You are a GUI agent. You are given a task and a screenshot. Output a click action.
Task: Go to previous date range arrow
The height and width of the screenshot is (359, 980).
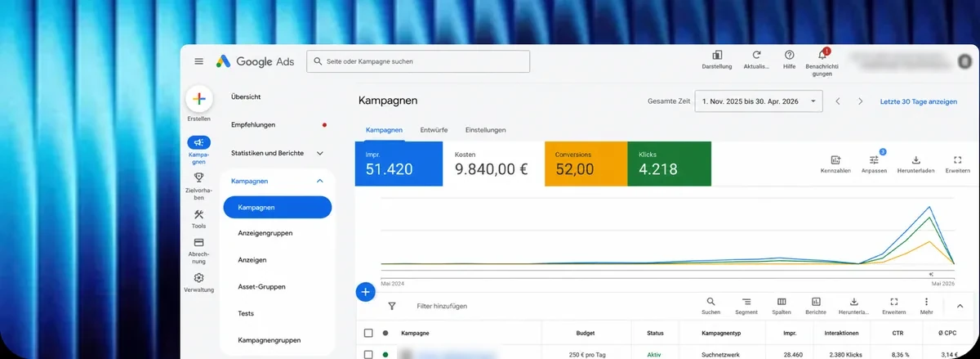click(x=838, y=101)
